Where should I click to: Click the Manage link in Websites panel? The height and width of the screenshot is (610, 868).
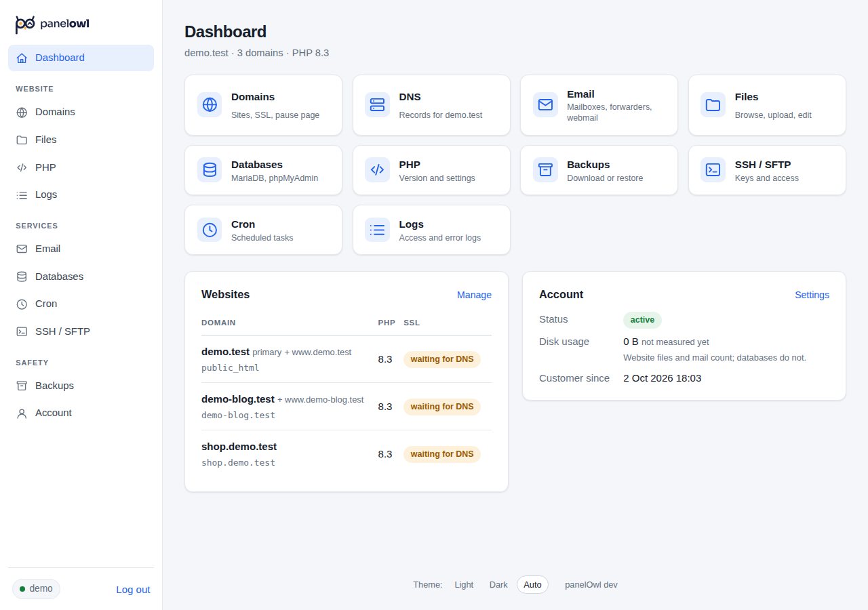(474, 295)
